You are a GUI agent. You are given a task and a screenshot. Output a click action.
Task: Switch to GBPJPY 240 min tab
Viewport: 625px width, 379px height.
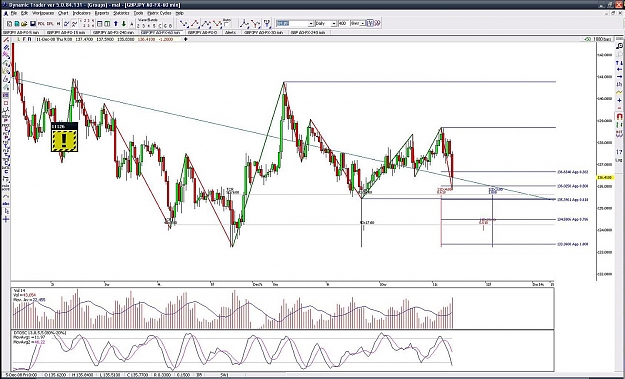click(x=114, y=32)
